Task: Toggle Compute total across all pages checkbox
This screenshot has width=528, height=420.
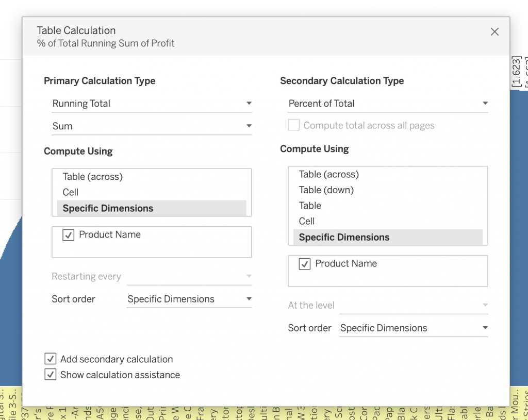Action: 294,125
